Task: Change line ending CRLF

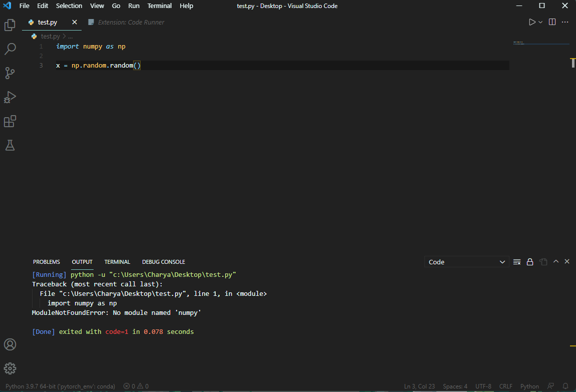Action: (505, 386)
